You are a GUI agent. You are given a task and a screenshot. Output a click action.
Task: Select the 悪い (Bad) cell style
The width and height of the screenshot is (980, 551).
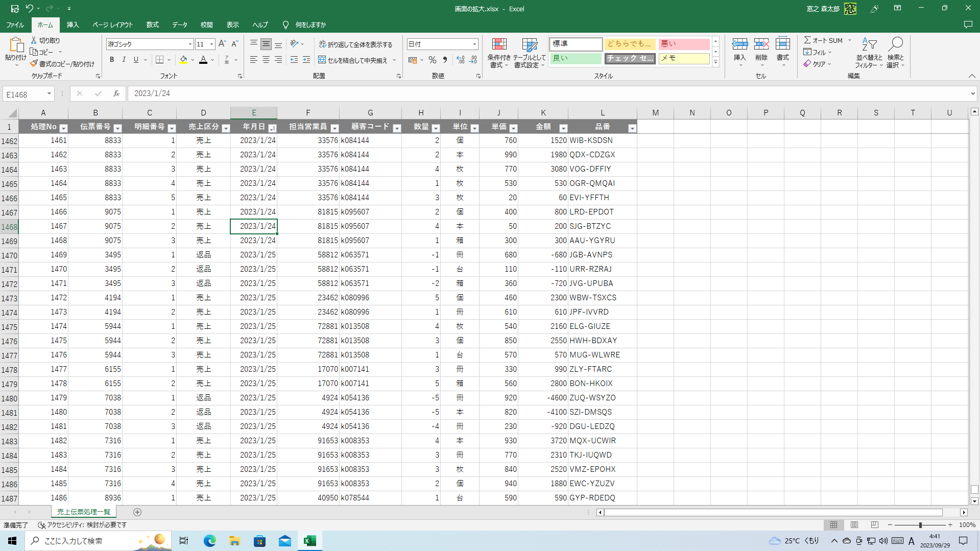click(684, 44)
